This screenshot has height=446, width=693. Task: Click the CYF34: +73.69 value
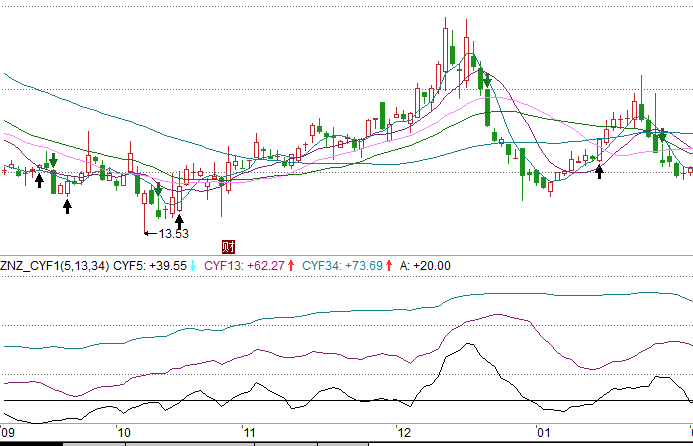pyautogui.click(x=343, y=266)
